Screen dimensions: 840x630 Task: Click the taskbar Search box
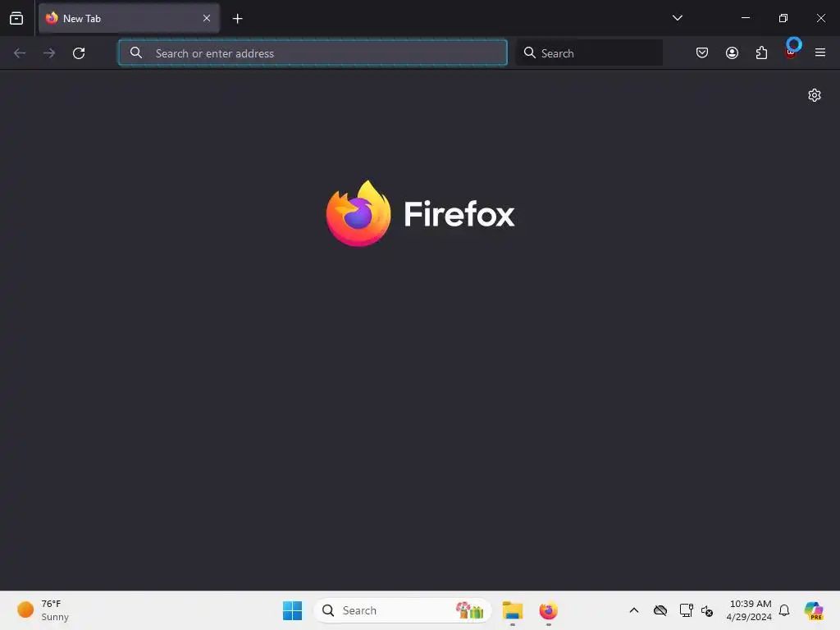[x=402, y=610]
